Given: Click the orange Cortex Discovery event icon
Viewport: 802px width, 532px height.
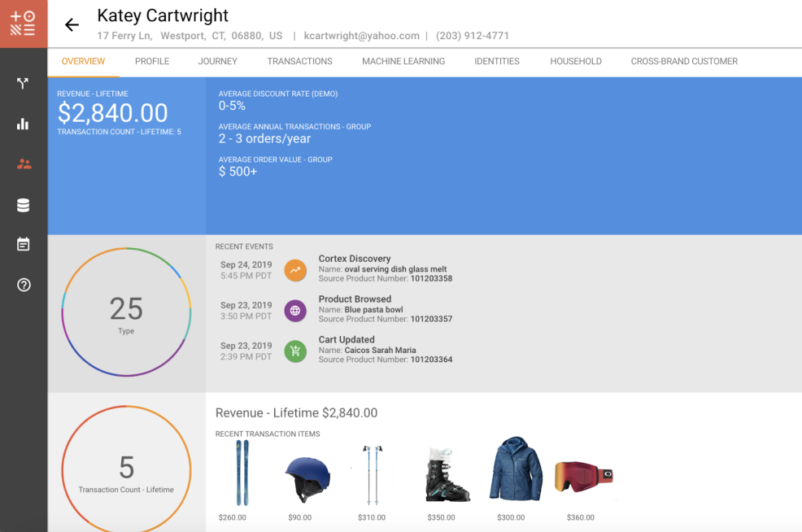Looking at the screenshot, I should coord(295,270).
